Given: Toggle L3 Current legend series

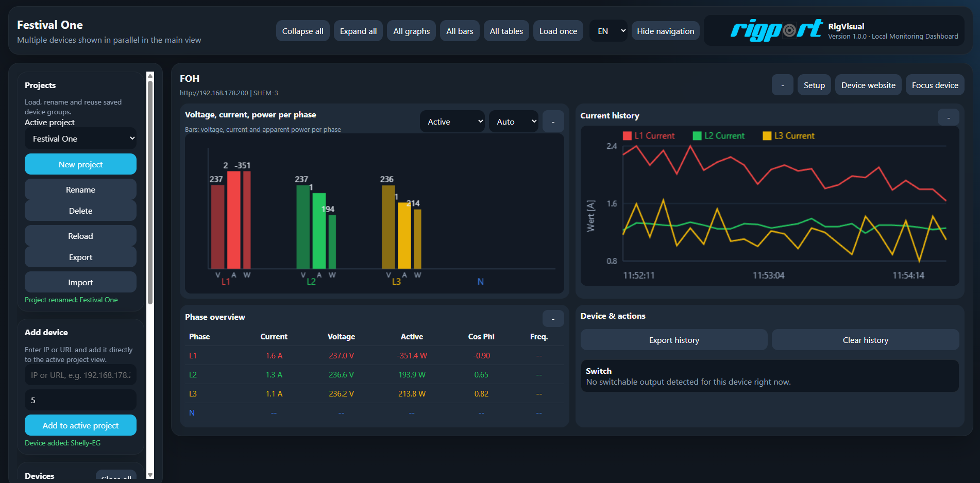Looking at the screenshot, I should coord(788,136).
